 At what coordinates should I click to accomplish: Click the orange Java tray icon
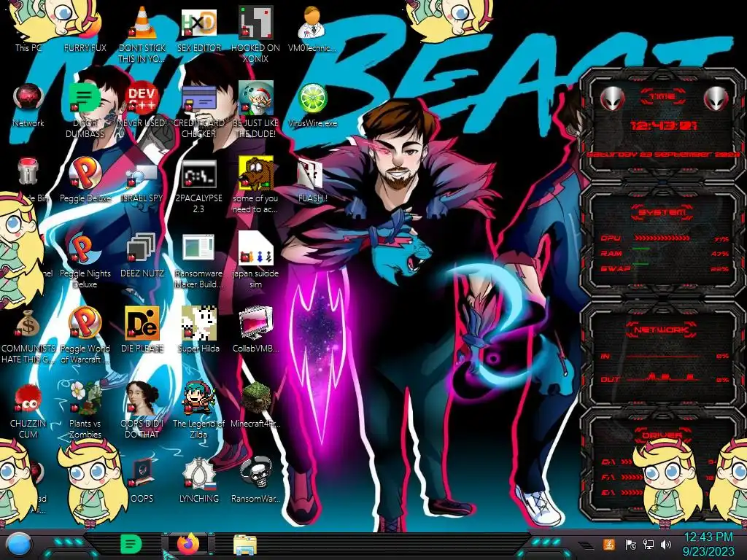(x=609, y=544)
